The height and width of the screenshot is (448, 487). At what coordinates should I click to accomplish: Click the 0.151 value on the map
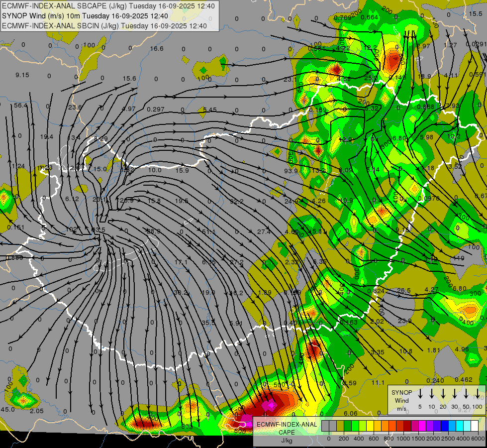click(x=15, y=227)
